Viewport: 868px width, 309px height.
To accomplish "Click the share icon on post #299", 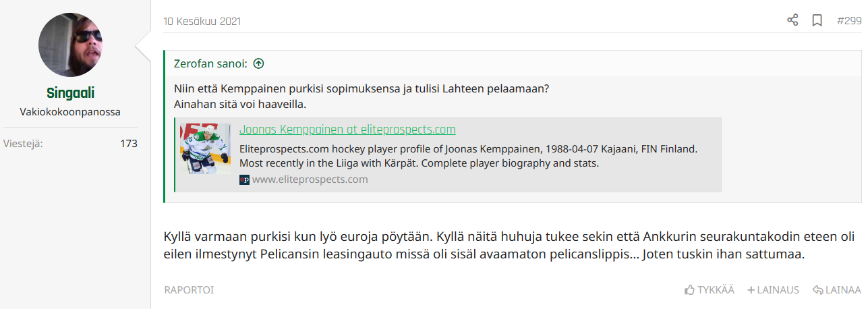I will coord(792,20).
